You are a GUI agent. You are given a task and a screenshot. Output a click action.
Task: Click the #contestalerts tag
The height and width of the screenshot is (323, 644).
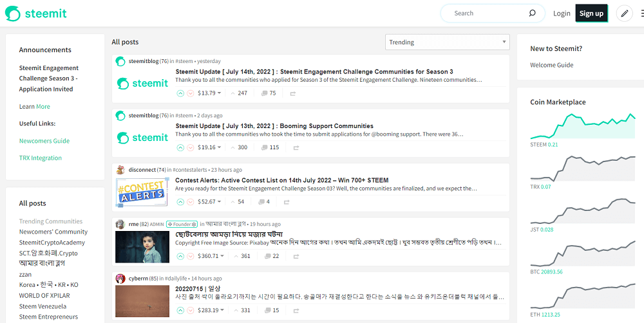tap(190, 170)
